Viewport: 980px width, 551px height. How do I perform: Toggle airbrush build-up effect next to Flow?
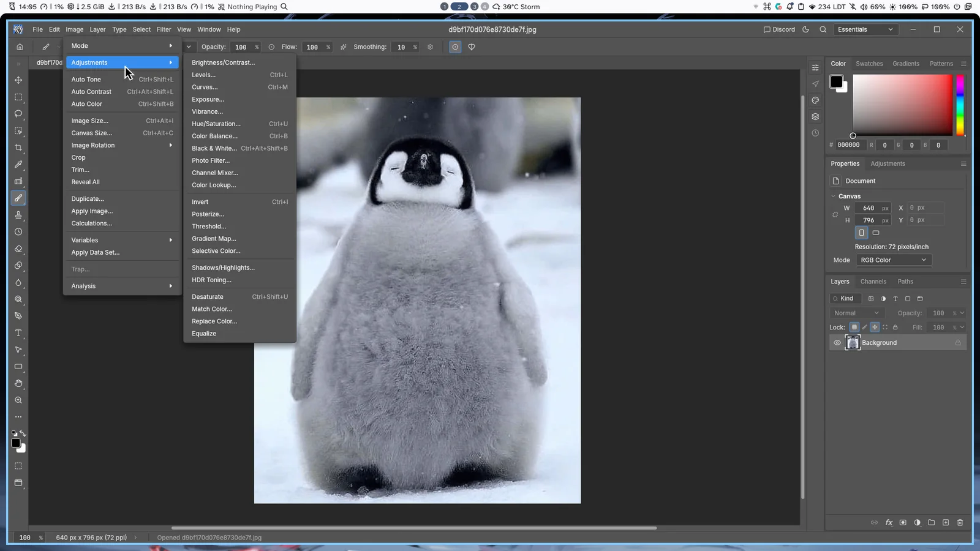(x=343, y=47)
